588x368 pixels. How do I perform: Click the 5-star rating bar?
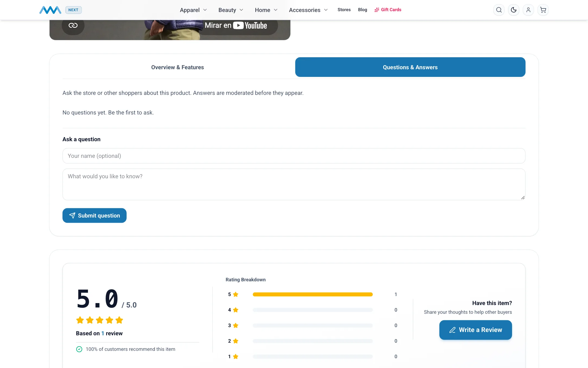pos(313,294)
